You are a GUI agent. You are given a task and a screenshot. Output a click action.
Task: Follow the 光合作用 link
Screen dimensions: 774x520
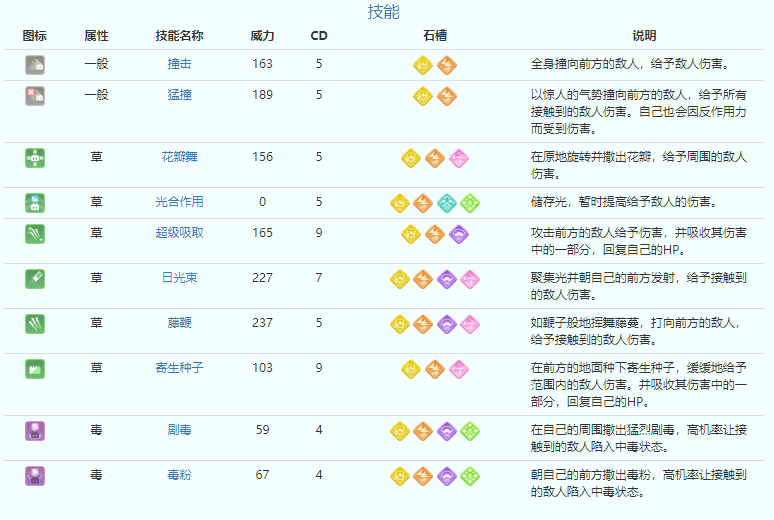click(x=179, y=202)
